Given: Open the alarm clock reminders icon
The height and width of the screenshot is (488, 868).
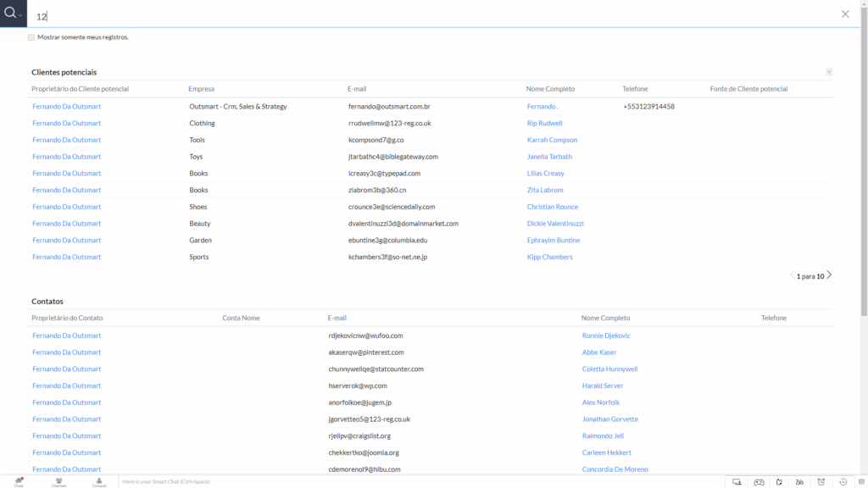Looking at the screenshot, I should click(x=821, y=482).
